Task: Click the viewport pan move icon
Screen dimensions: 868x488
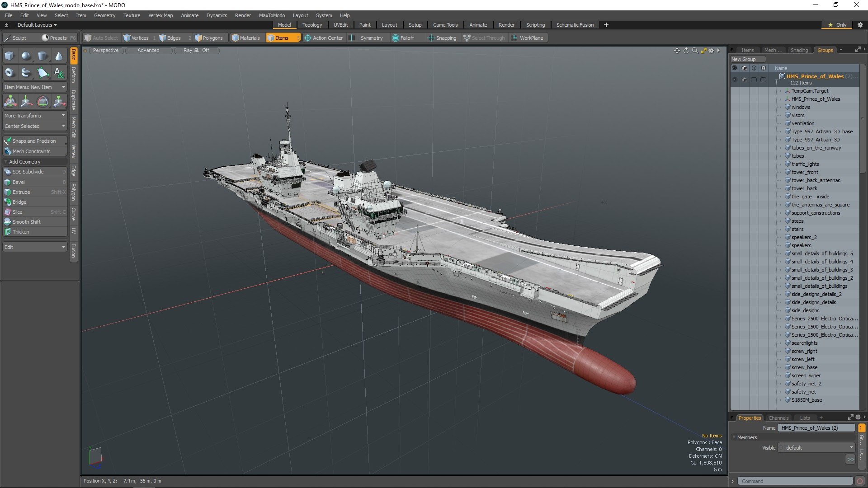Action: tap(677, 51)
